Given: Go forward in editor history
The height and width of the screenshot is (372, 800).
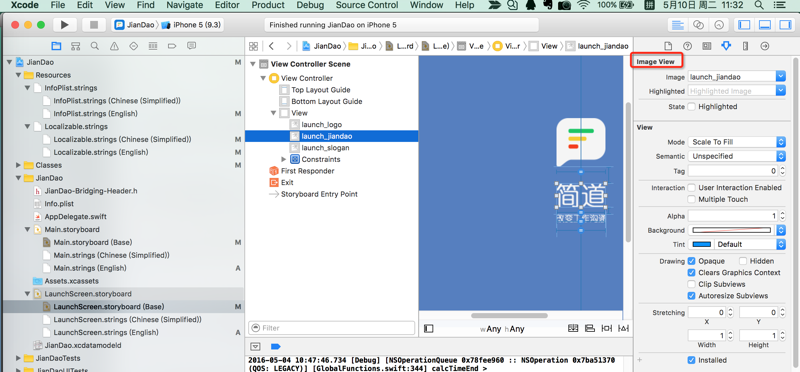Looking at the screenshot, I should [x=289, y=46].
